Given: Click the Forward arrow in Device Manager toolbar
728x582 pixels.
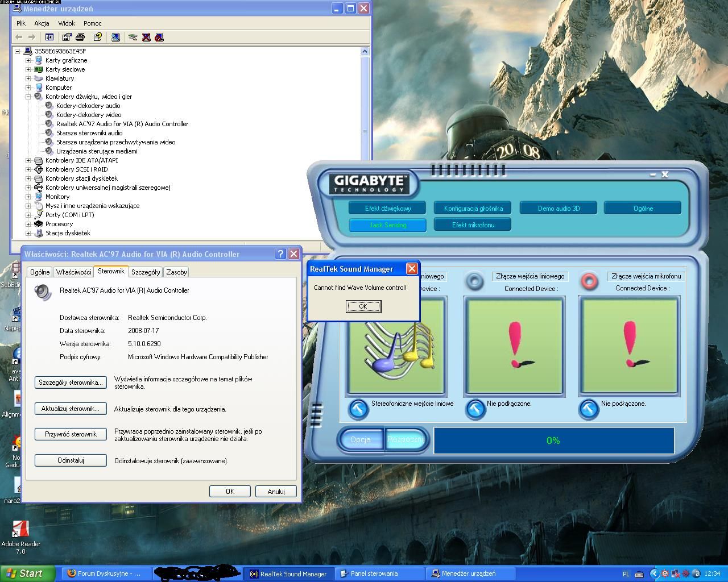Looking at the screenshot, I should click(32, 37).
